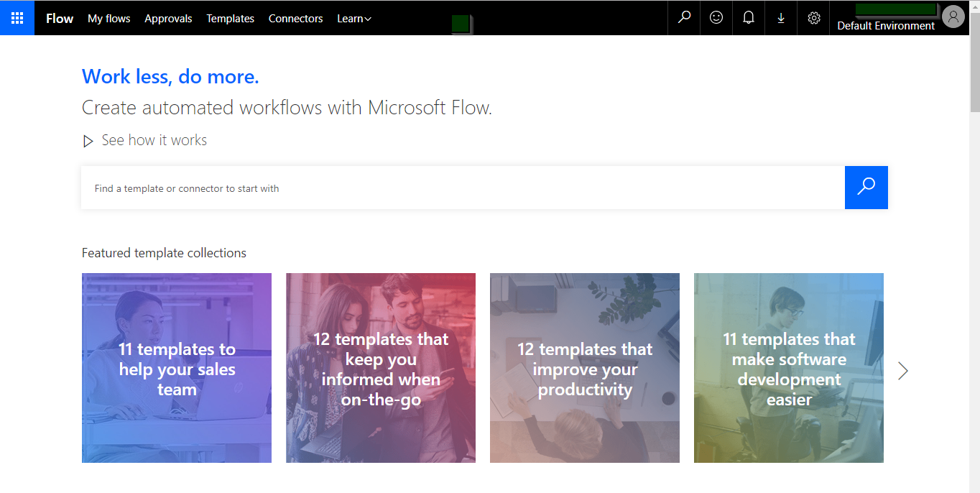
Task: Show next template collections arrow
Action: click(x=903, y=370)
